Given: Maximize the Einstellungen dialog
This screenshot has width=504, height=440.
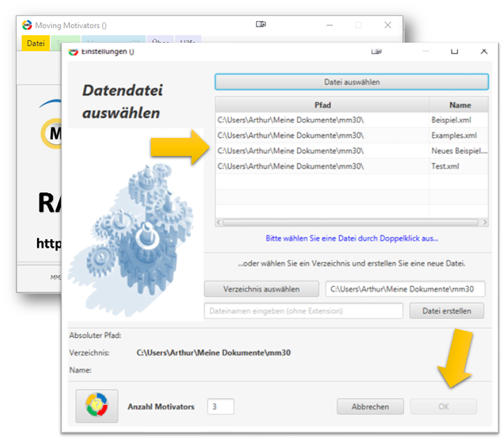Looking at the screenshot, I should (x=454, y=51).
